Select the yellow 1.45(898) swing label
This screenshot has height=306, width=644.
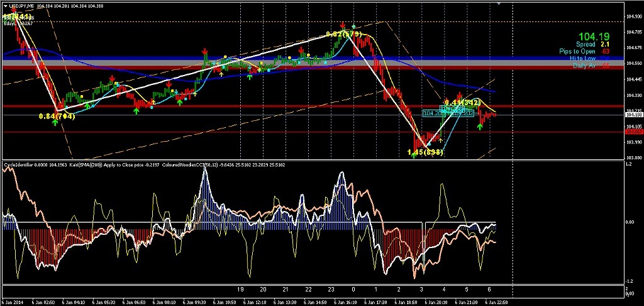426,152
